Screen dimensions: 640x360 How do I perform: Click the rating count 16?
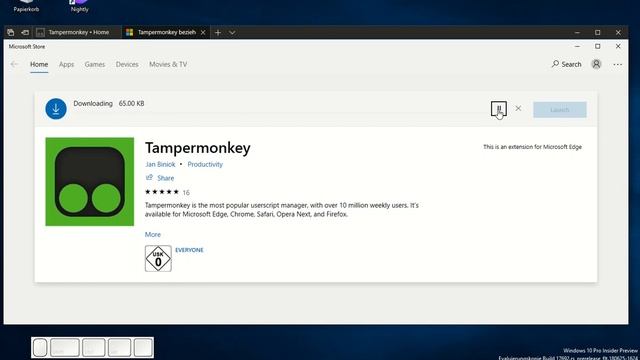(186, 193)
